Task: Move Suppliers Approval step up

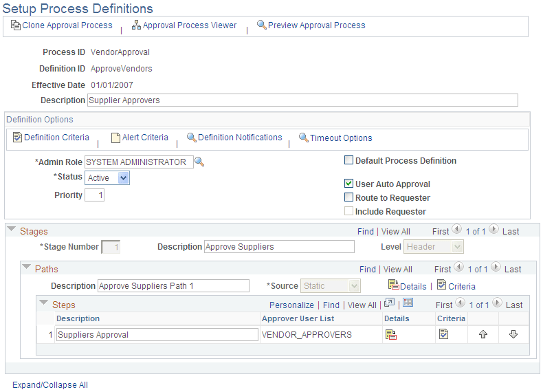Action: pos(483,334)
